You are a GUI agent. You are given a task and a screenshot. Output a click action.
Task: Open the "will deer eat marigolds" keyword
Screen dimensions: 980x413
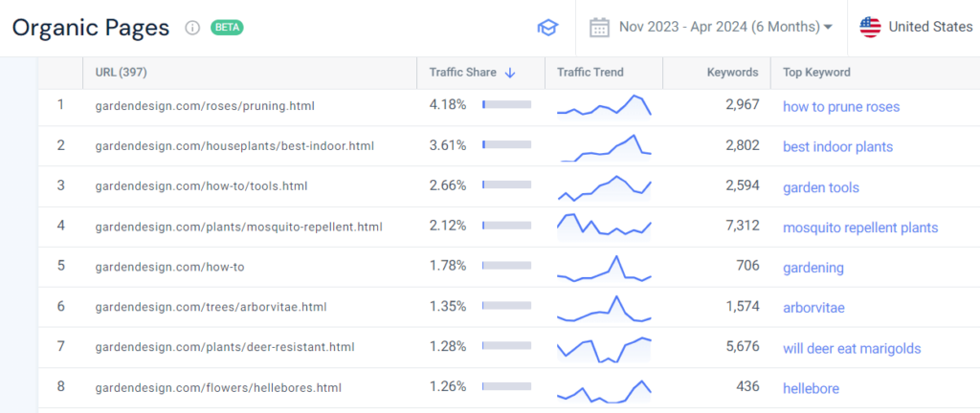point(851,348)
